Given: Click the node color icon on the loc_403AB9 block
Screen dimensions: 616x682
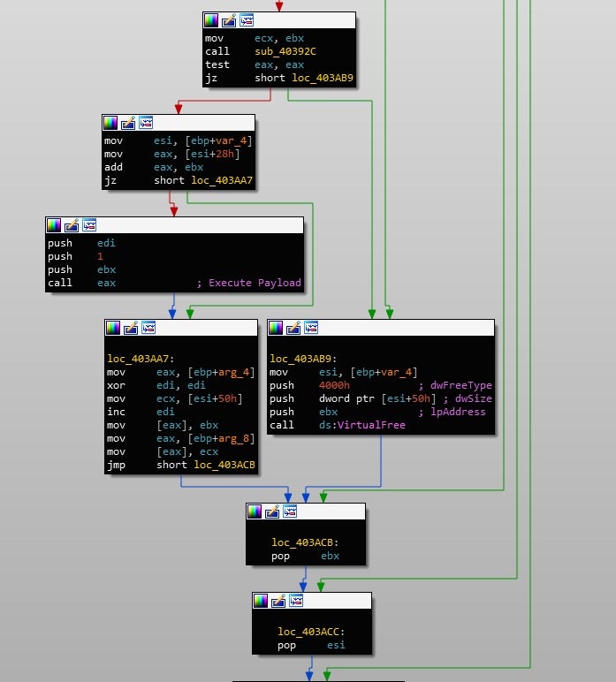Looking at the screenshot, I should point(275,328).
